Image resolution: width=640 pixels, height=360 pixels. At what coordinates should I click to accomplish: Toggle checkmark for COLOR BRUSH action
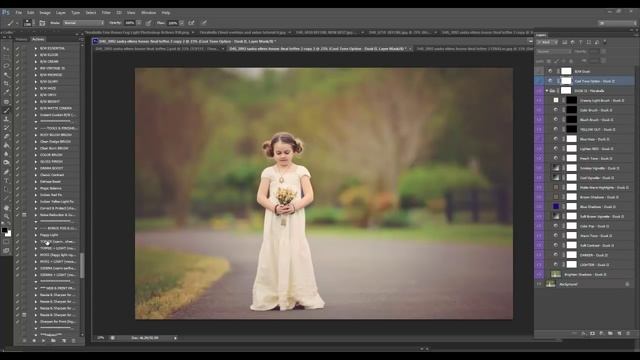(x=18, y=155)
